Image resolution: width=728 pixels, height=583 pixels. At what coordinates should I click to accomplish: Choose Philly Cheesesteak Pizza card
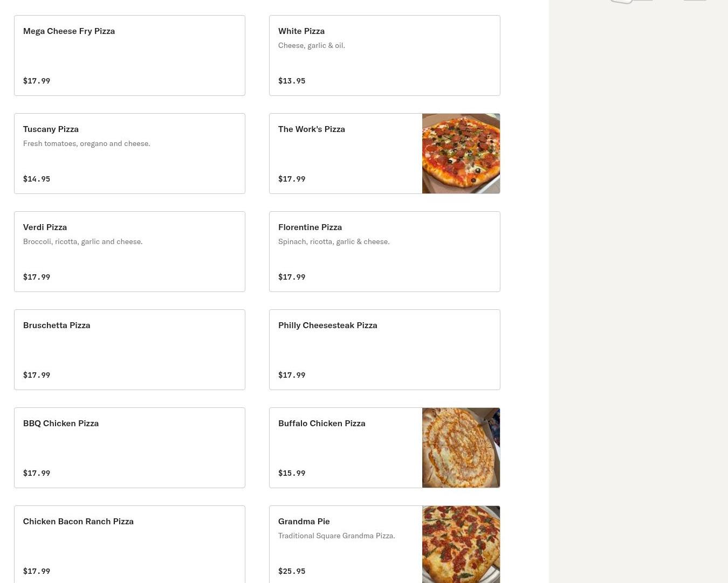point(384,350)
